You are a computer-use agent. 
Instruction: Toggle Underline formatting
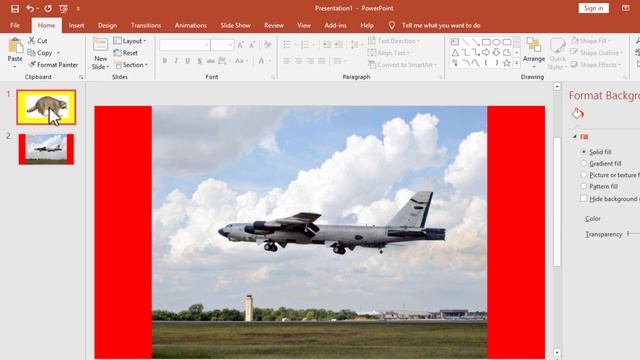click(188, 61)
